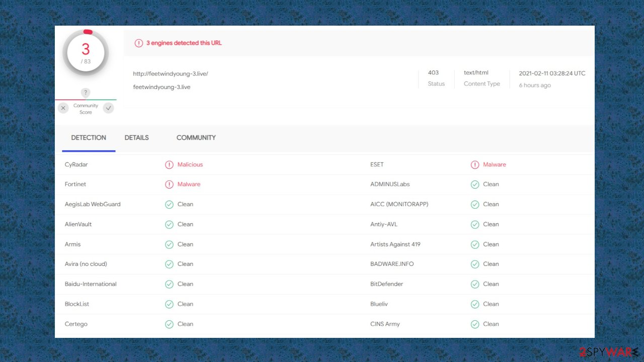Click the clean check icon for Artists Against 419

475,244
